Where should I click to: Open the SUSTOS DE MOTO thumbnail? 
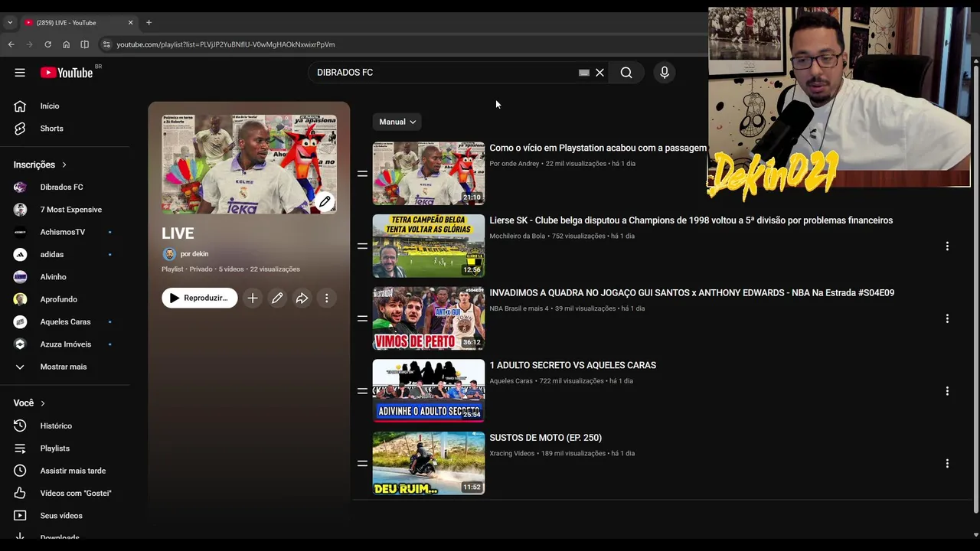(429, 463)
